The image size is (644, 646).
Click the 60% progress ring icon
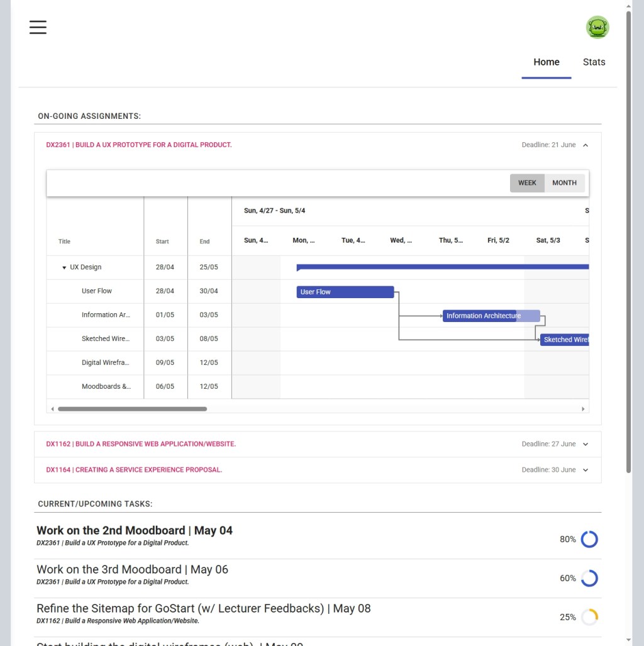click(589, 578)
